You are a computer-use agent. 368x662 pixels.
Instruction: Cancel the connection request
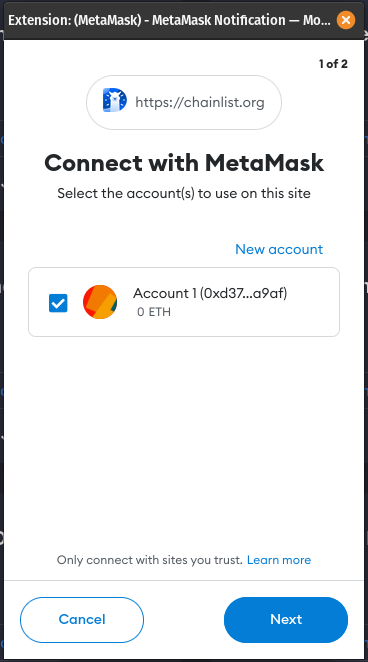[x=82, y=619]
